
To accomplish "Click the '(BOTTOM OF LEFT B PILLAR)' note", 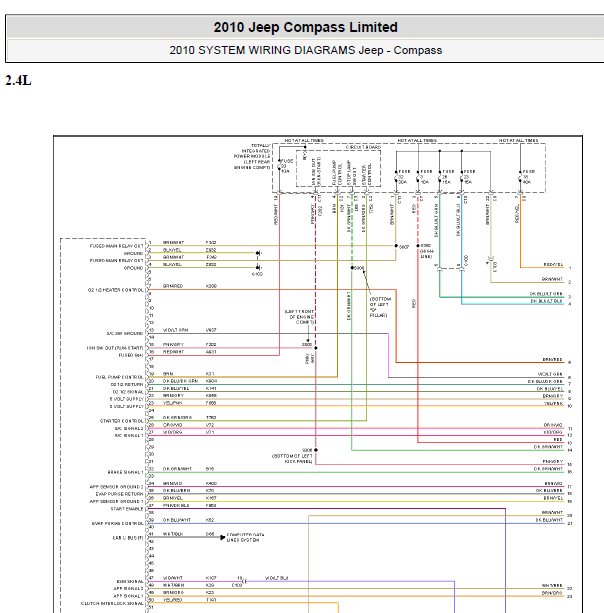I will 379,307.
